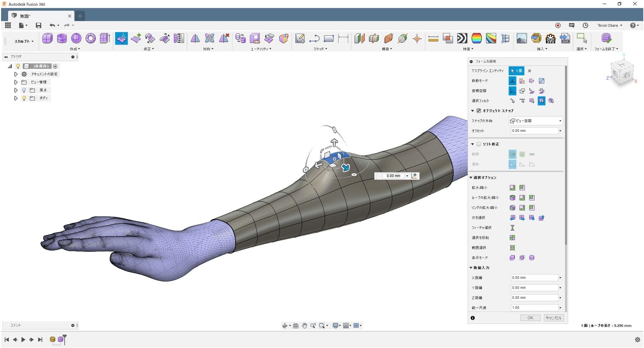The image size is (644, 348).
Task: Activate the root component radio button
Action: click(55, 66)
